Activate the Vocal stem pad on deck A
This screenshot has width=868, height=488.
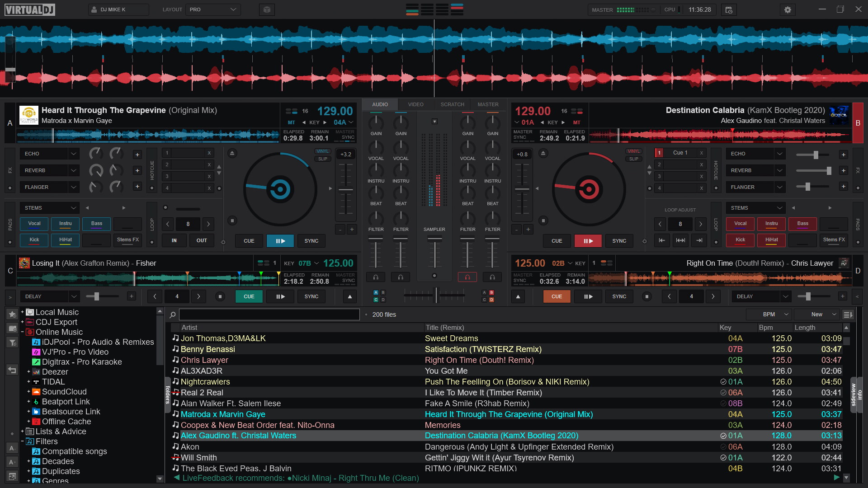coord(34,224)
